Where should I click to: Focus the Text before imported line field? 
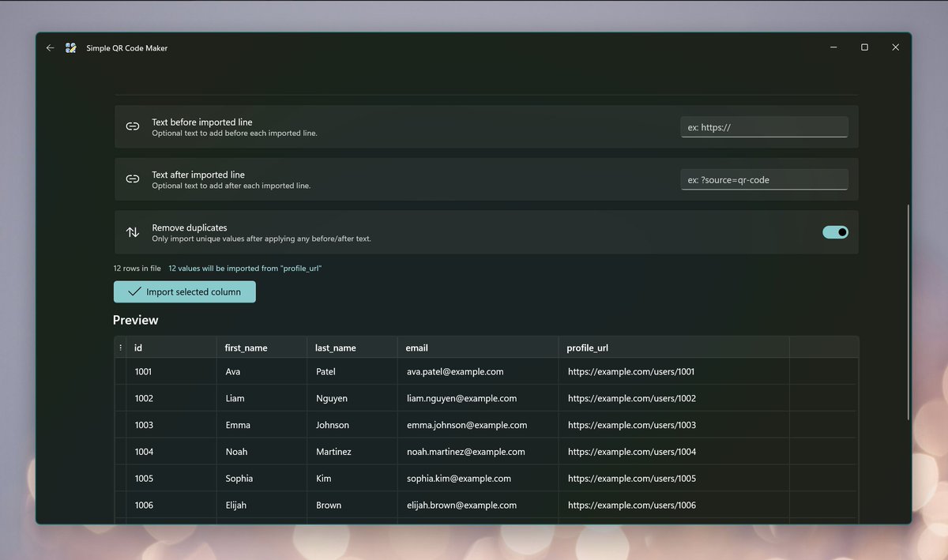(x=764, y=127)
